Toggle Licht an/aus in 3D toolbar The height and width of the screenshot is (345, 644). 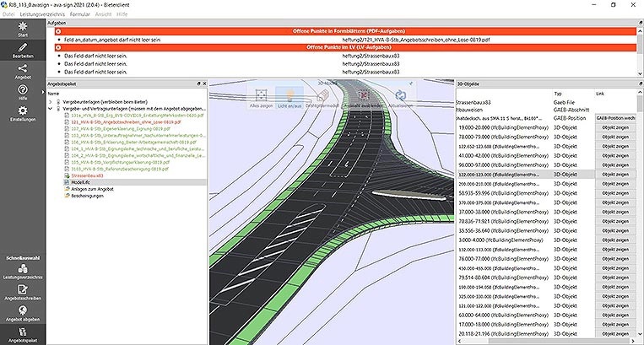(x=290, y=99)
